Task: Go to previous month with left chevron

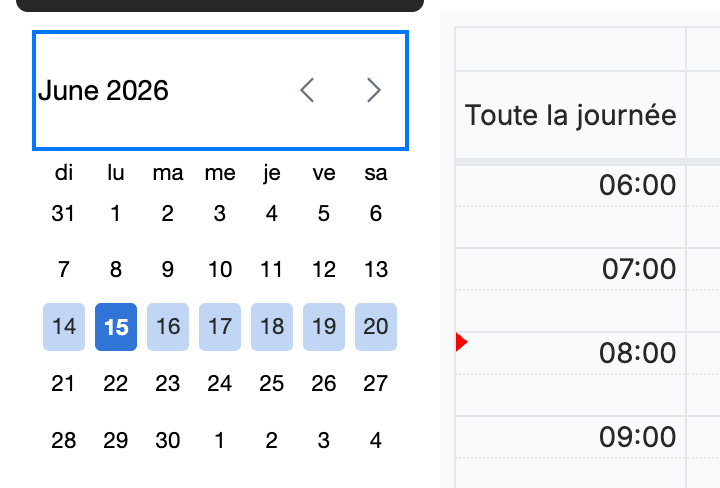Action: 307,90
